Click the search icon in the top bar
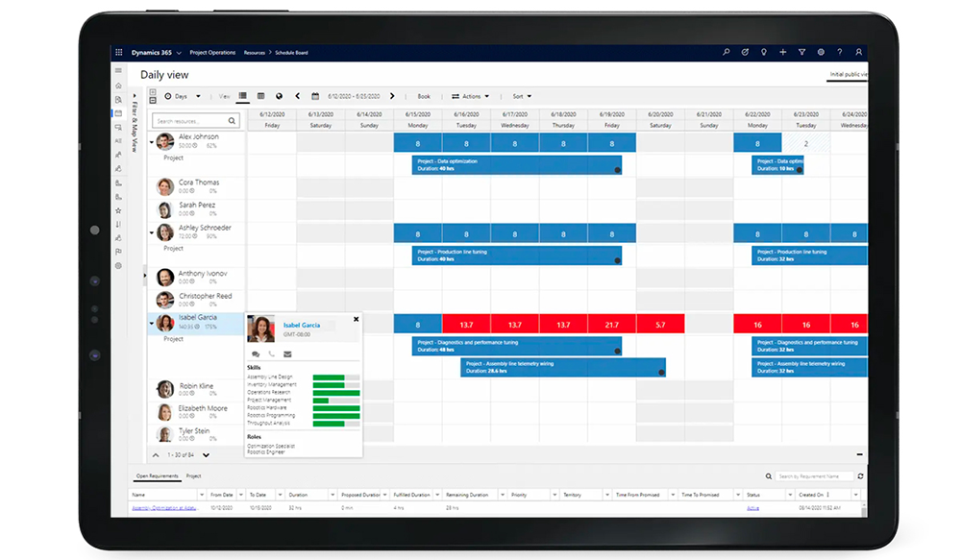Viewport: 961px width, 560px height. (726, 52)
